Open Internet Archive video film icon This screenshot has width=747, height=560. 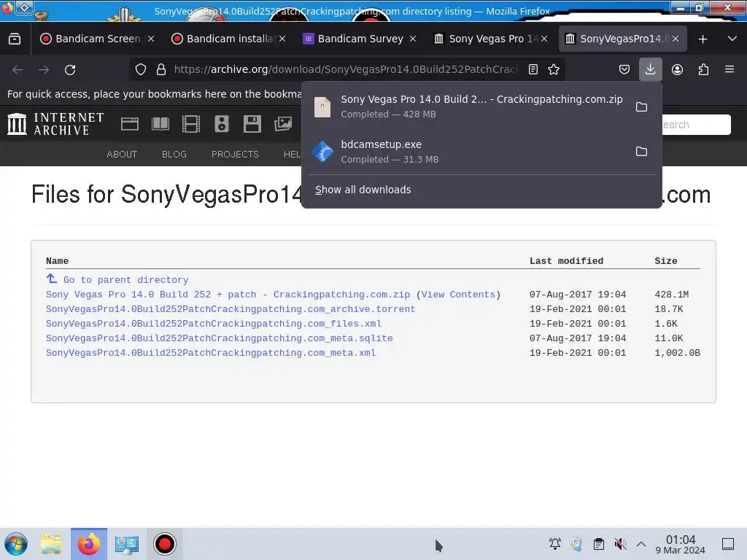(191, 124)
